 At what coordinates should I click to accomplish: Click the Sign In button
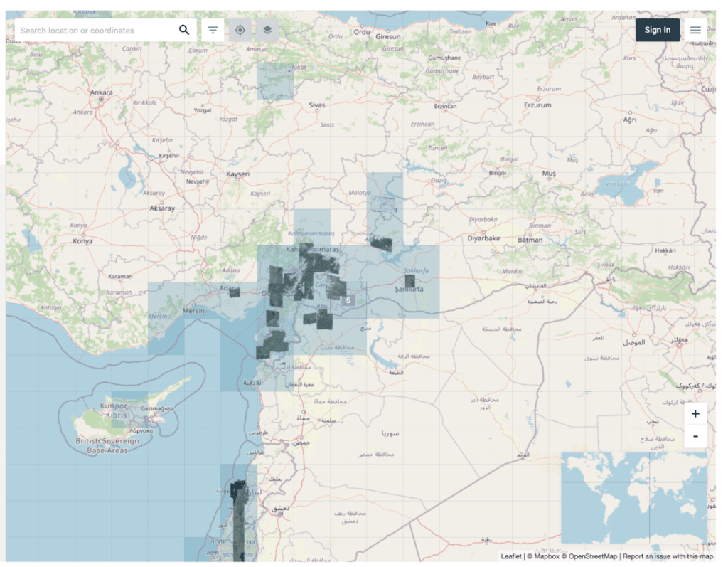pyautogui.click(x=657, y=30)
